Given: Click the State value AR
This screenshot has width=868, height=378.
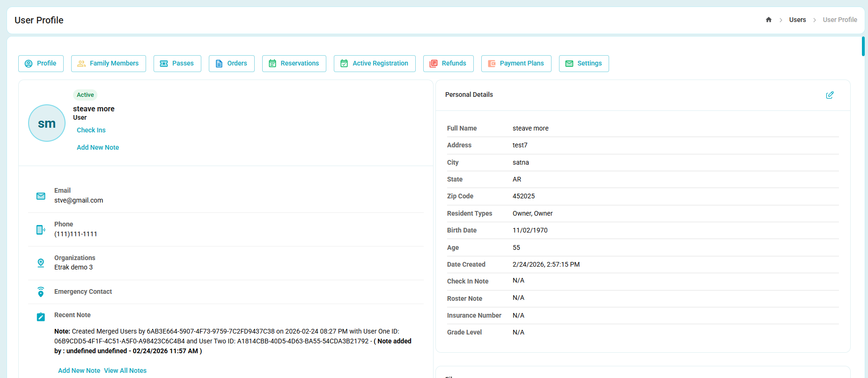Looking at the screenshot, I should pos(517,179).
